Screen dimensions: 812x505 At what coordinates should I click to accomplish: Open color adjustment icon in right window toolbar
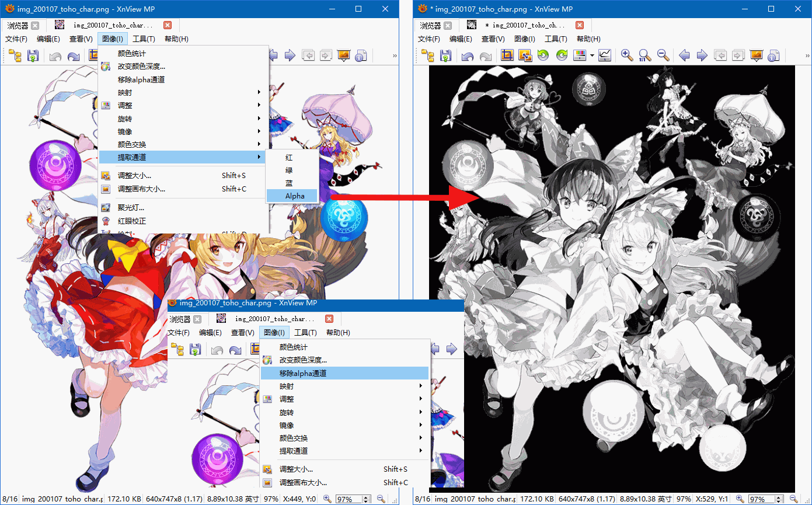pos(580,55)
